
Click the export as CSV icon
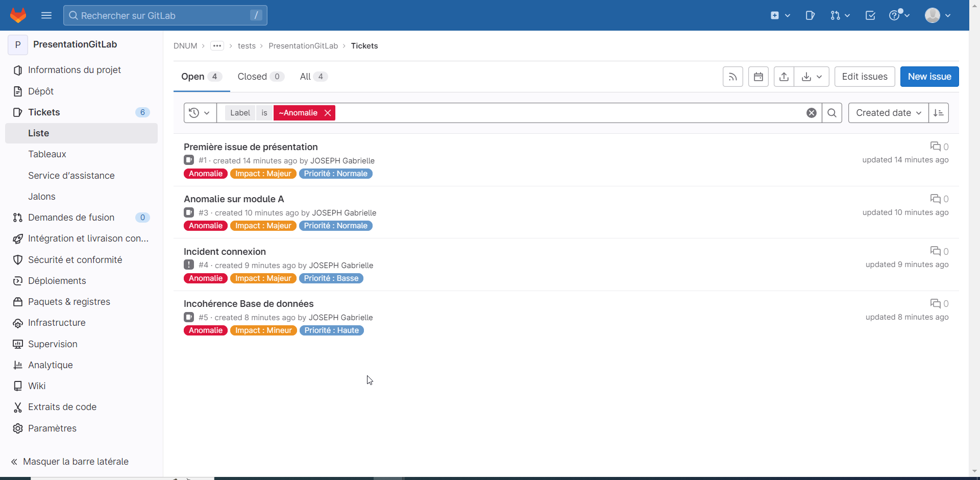click(x=783, y=77)
